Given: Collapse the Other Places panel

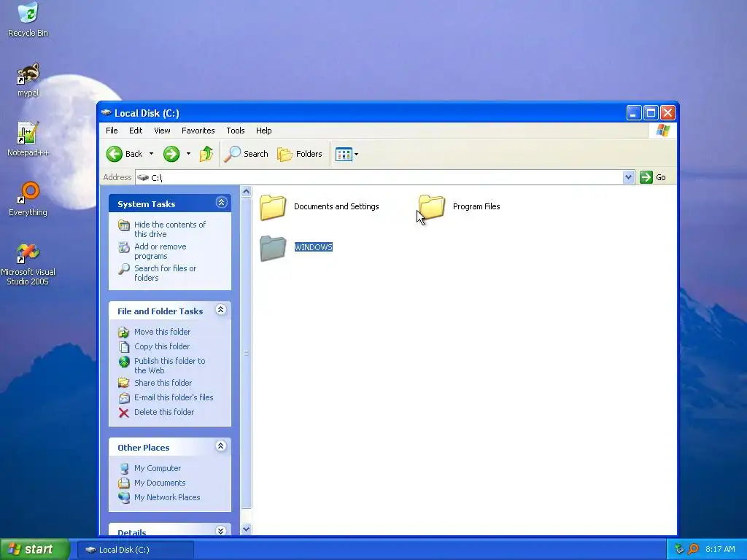Looking at the screenshot, I should (220, 446).
